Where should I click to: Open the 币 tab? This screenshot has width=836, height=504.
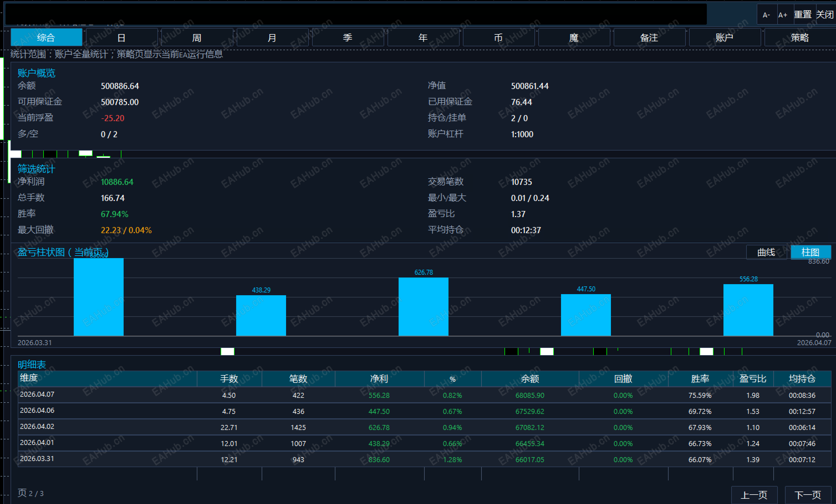coord(498,37)
